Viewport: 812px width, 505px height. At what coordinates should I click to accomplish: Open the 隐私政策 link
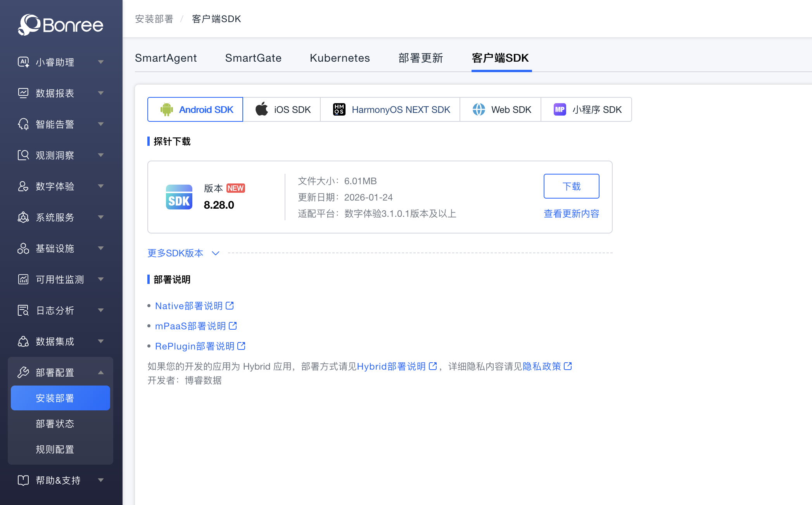[542, 367]
